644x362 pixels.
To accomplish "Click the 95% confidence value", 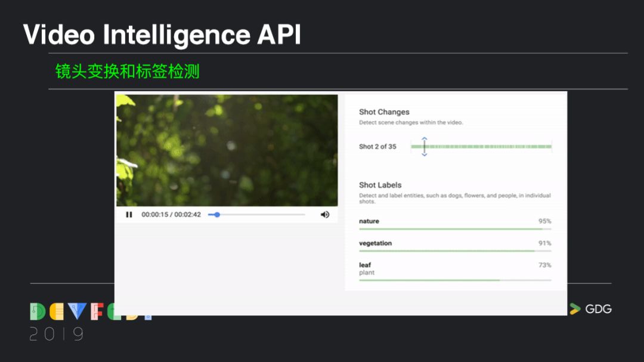I will [544, 221].
